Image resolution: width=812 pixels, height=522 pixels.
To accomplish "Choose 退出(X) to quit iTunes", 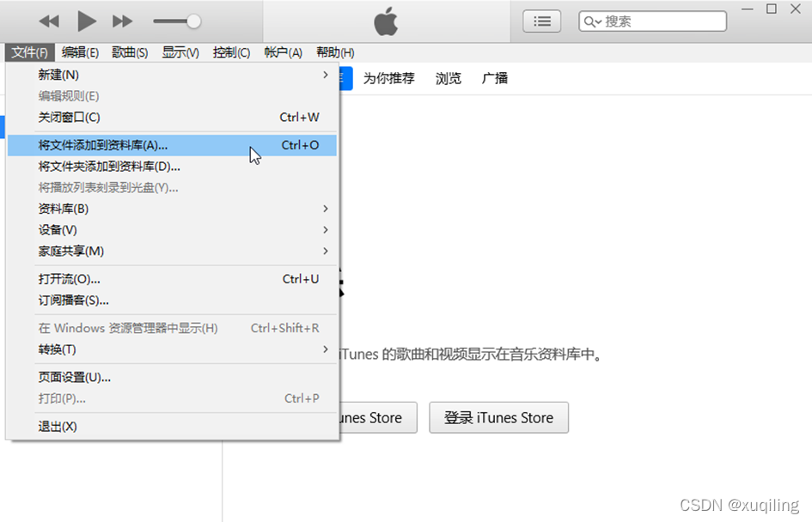I will (x=172, y=427).
